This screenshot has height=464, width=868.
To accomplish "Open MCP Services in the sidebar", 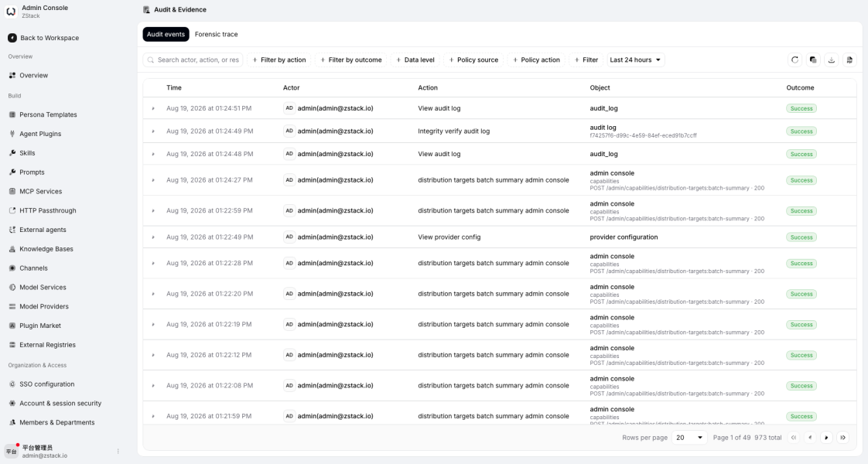I will pyautogui.click(x=40, y=191).
